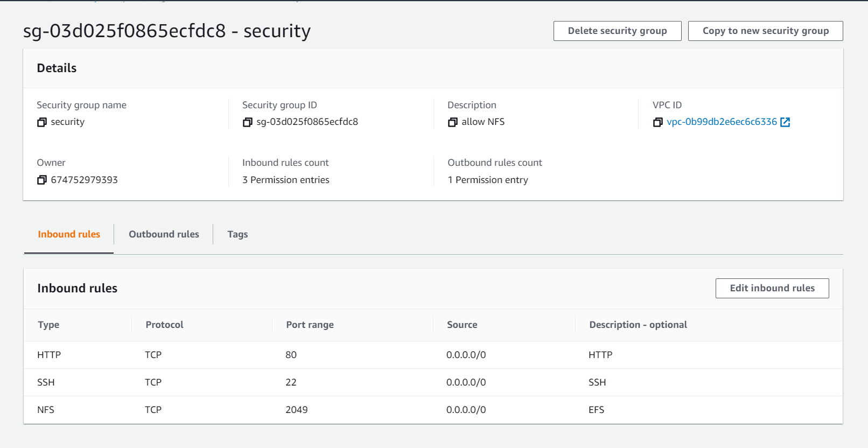Click the Source column header

click(462, 325)
